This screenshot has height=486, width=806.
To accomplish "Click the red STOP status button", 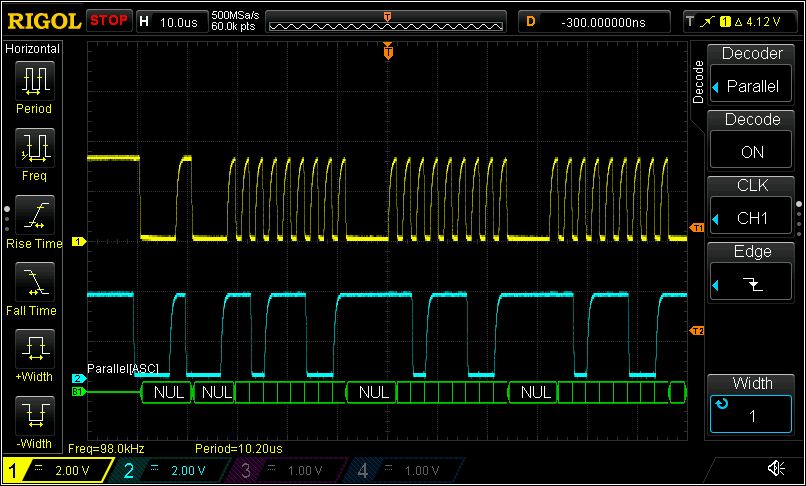I will [x=108, y=20].
